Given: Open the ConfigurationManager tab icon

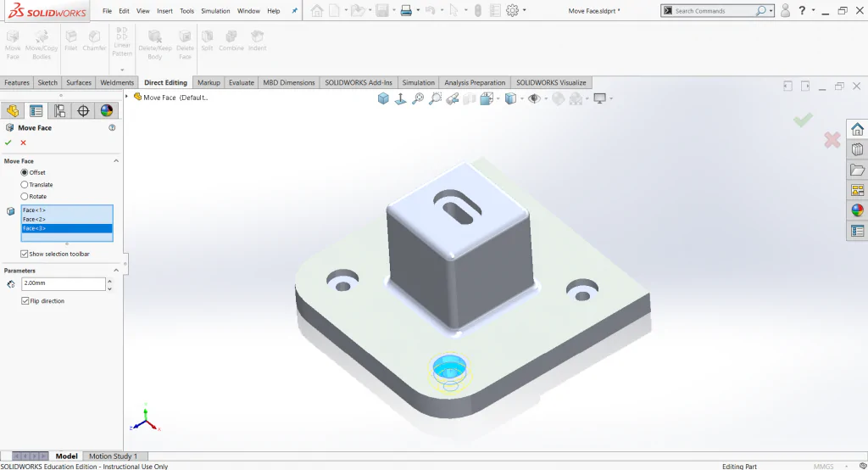Looking at the screenshot, I should (x=60, y=111).
